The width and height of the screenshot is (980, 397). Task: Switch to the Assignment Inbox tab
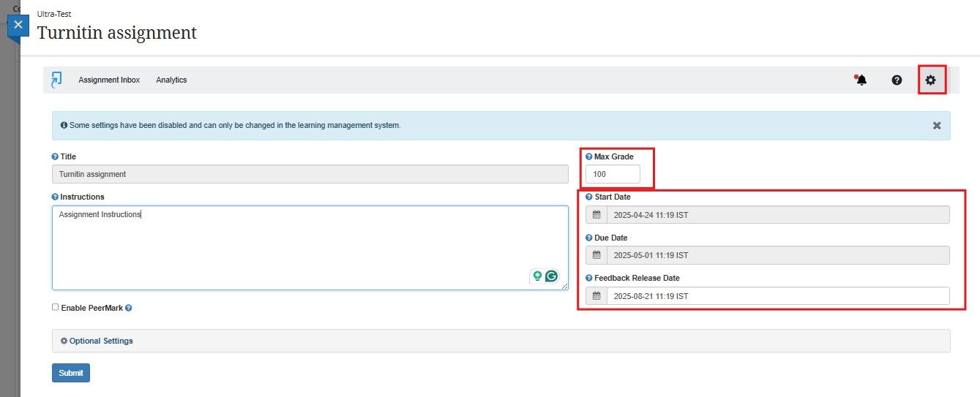(x=109, y=80)
